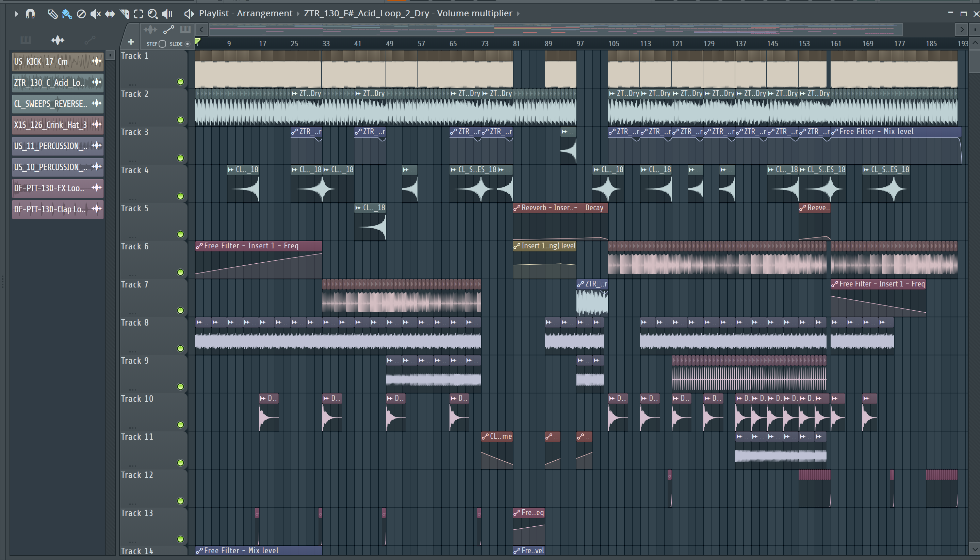
Task: Toggle the STEP checkbox
Action: (x=162, y=44)
